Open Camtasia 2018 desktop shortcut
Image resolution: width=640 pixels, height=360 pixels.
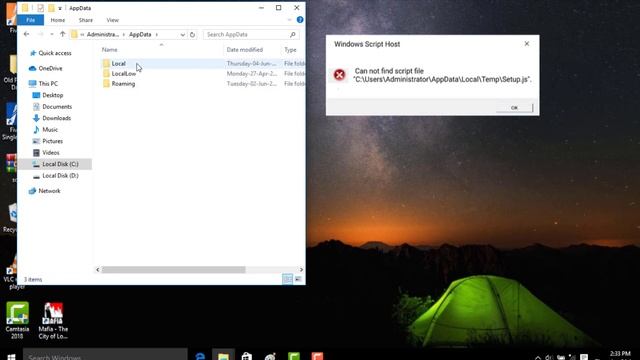[x=17, y=321]
